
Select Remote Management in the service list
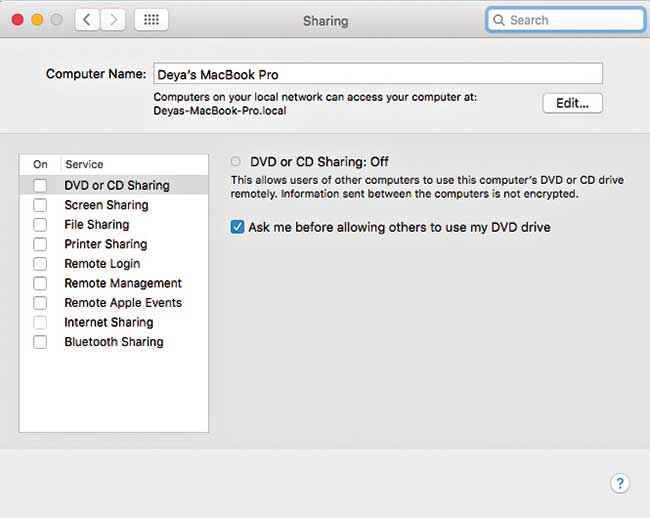tap(114, 283)
